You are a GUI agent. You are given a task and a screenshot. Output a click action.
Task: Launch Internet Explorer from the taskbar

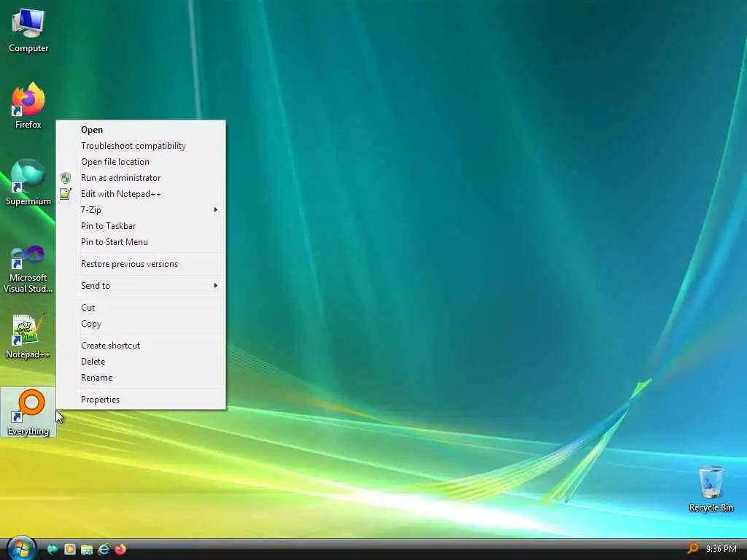(104, 550)
